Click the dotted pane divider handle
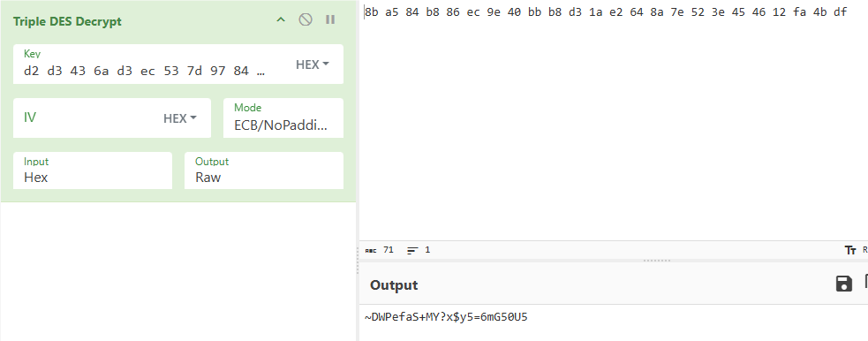 [x=657, y=261]
